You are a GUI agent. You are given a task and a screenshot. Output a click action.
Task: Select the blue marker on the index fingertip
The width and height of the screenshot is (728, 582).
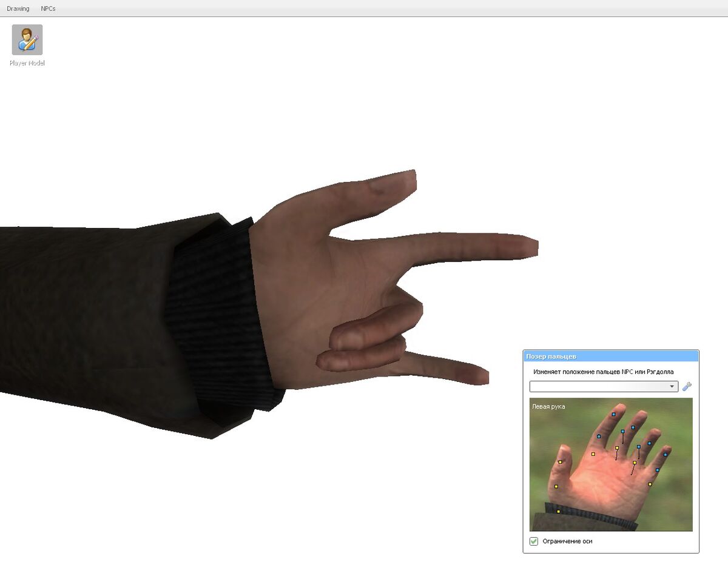click(x=613, y=414)
